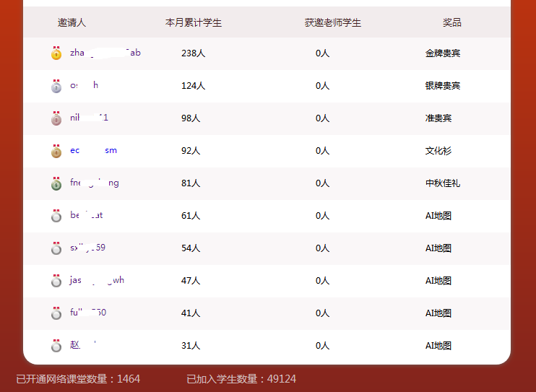Click the AI地图 prize in the 54人 row

pyautogui.click(x=438, y=248)
